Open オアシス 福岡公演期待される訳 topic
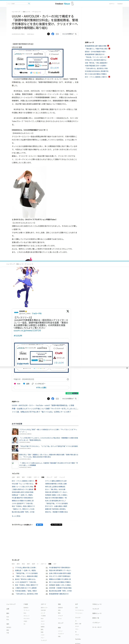Screen dimensions: 129x644 coord(56,481)
